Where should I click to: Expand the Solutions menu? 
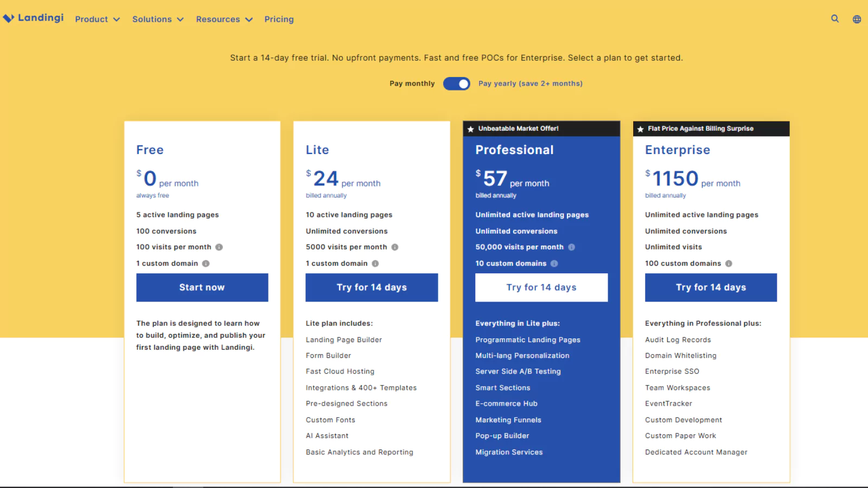(158, 19)
